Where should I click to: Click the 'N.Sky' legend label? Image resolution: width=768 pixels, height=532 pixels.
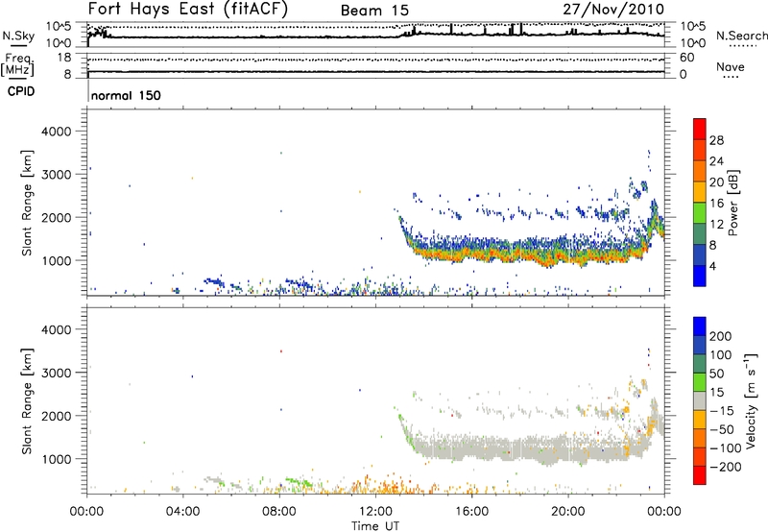pos(18,36)
